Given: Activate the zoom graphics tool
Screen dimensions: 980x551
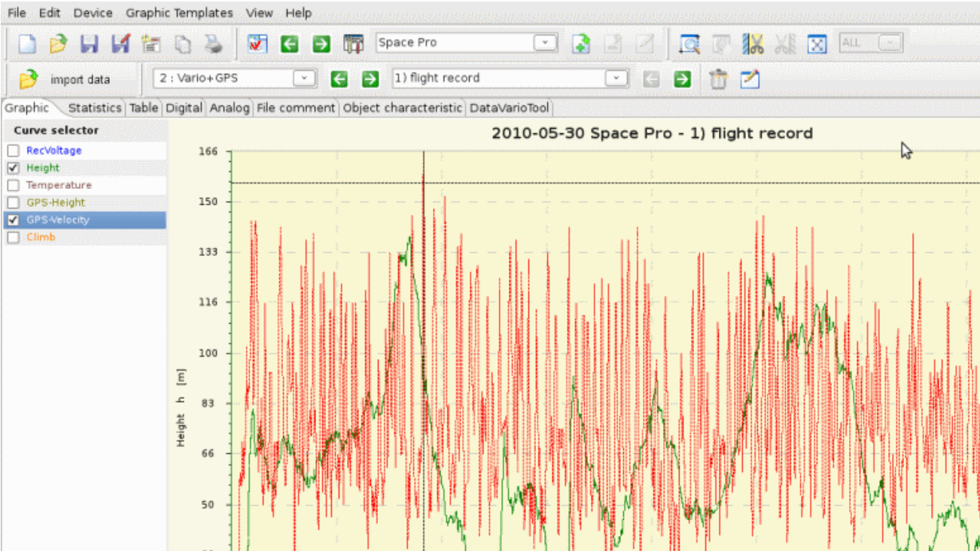Looking at the screenshot, I should coord(689,44).
